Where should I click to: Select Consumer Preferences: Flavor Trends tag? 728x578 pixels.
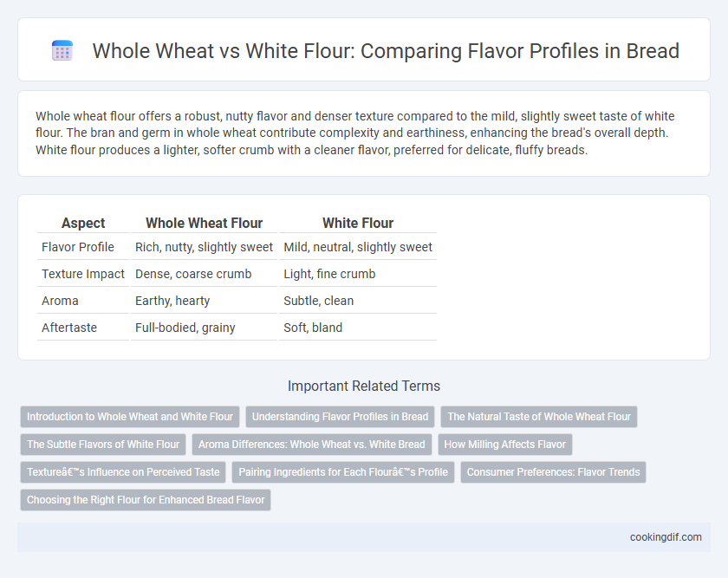pyautogui.click(x=553, y=472)
